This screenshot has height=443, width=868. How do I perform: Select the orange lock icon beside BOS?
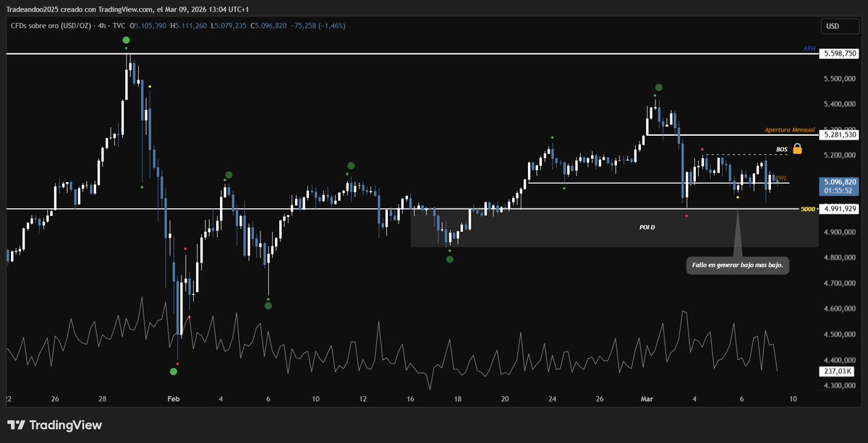point(797,148)
